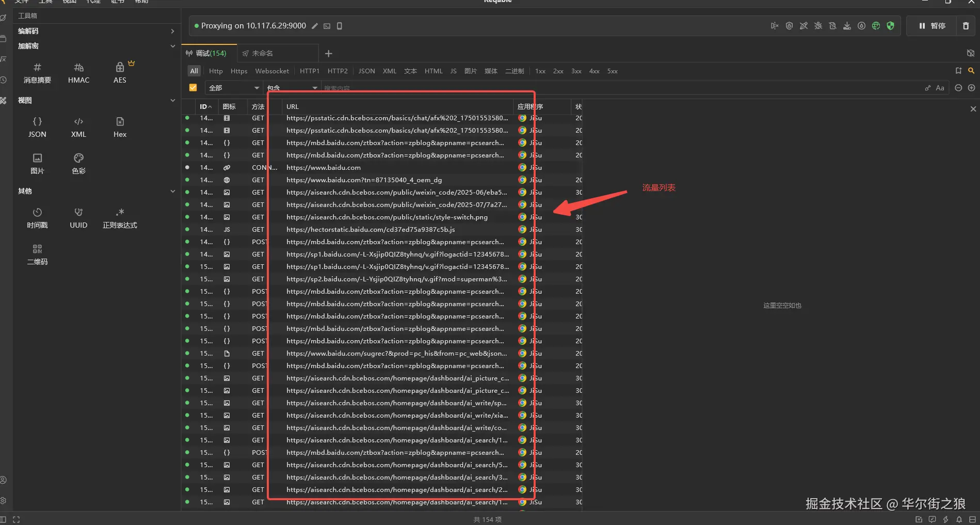Image resolution: width=980 pixels, height=525 pixels.
Task: Click the URL column header
Action: 398,106
